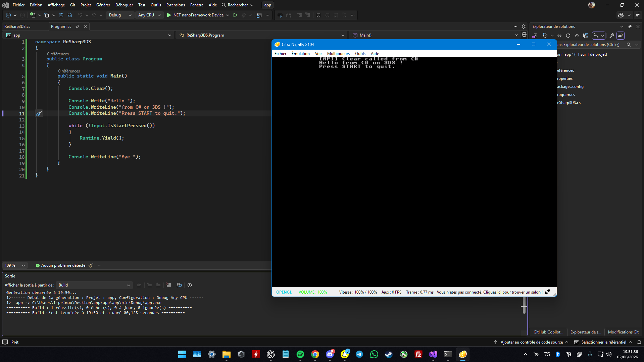644x362 pixels.
Task: Click the new project icon in toolbar
Action: (x=33, y=15)
